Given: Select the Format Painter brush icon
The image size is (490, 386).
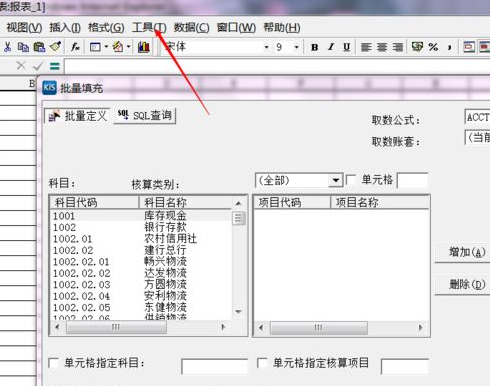Looking at the screenshot, I should pyautogui.click(x=55, y=47).
